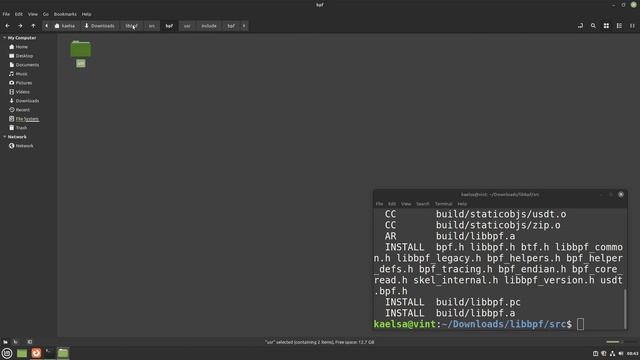Open the volume tray icon
Screen dimensions: 640x360
(x=620, y=353)
